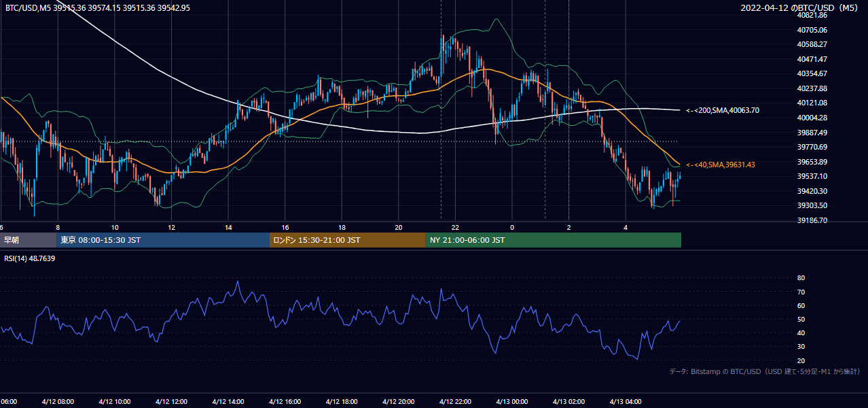Select the 早朝 session bar
868x408 pixels.
[28, 240]
